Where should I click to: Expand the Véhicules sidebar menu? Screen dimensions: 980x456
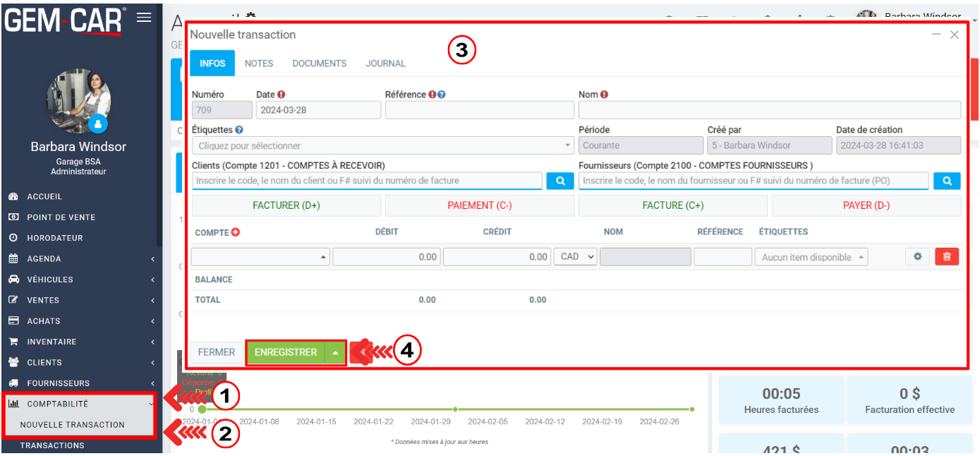(81, 280)
